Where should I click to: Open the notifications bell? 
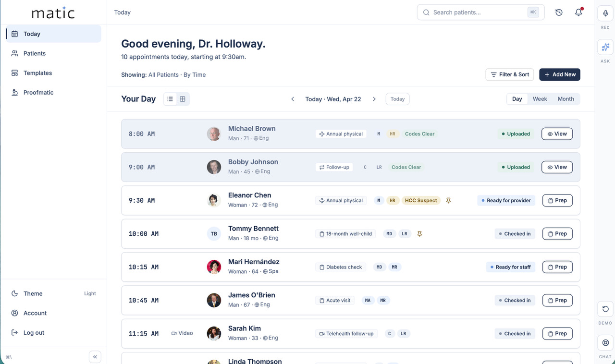pos(578,12)
